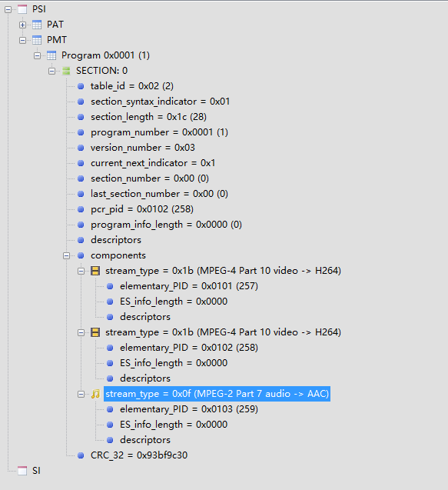The image size is (448, 490).
Task: Select 'last_section_number = 0x00 (0)' row
Action: tap(160, 194)
